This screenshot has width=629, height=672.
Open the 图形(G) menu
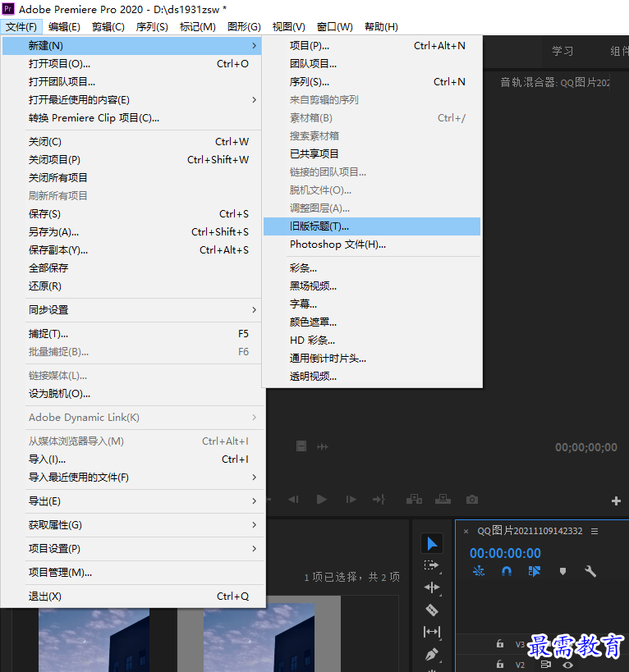coord(244,26)
